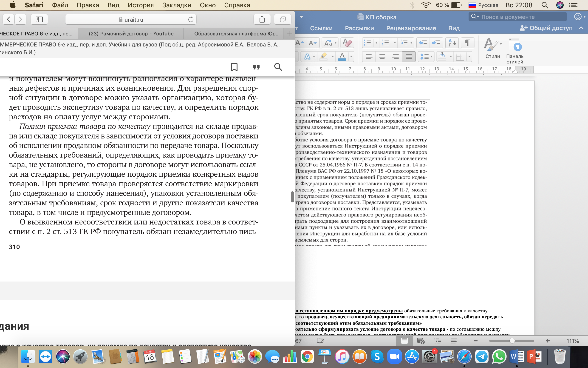Click the Safari page scrollbar thumb
The width and height of the screenshot is (588, 368).
coord(292,197)
